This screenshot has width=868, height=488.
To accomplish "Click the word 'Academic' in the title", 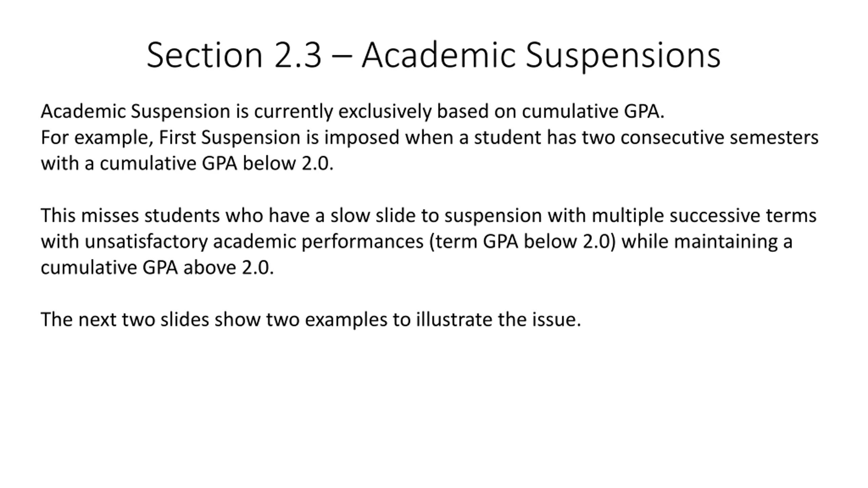I will click(438, 55).
